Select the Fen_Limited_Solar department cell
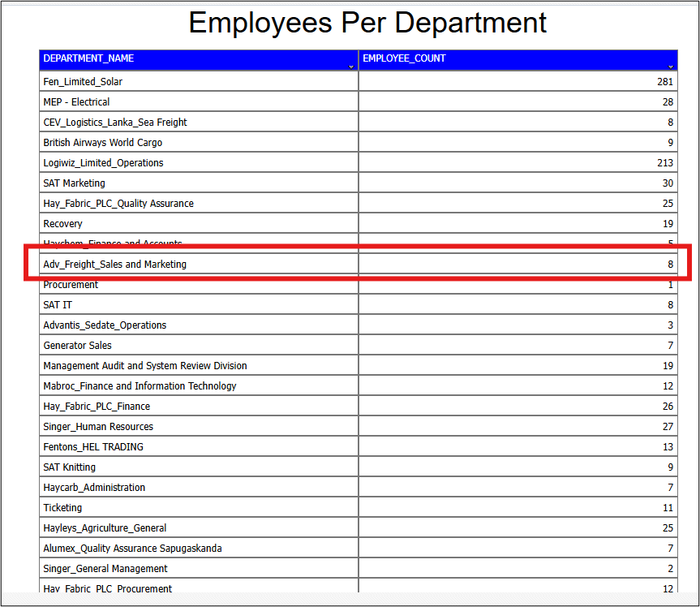Image resolution: width=700 pixels, height=607 pixels. click(x=83, y=82)
